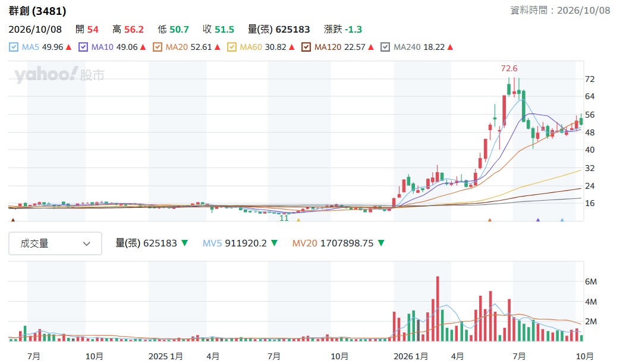This screenshot has height=364, width=620.
Task: Click the closing price 收 51.5
Action: point(218,29)
